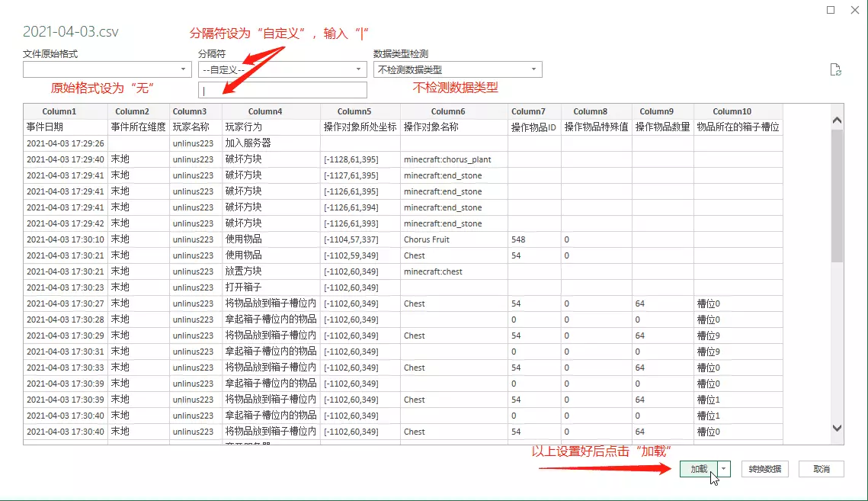868x501 pixels.
Task: Open the 数据类型检测 dropdown
Action: [458, 70]
